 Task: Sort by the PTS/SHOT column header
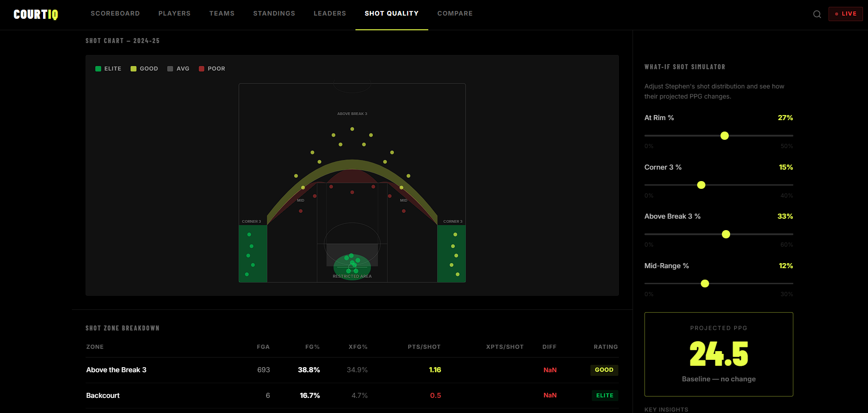pos(424,347)
